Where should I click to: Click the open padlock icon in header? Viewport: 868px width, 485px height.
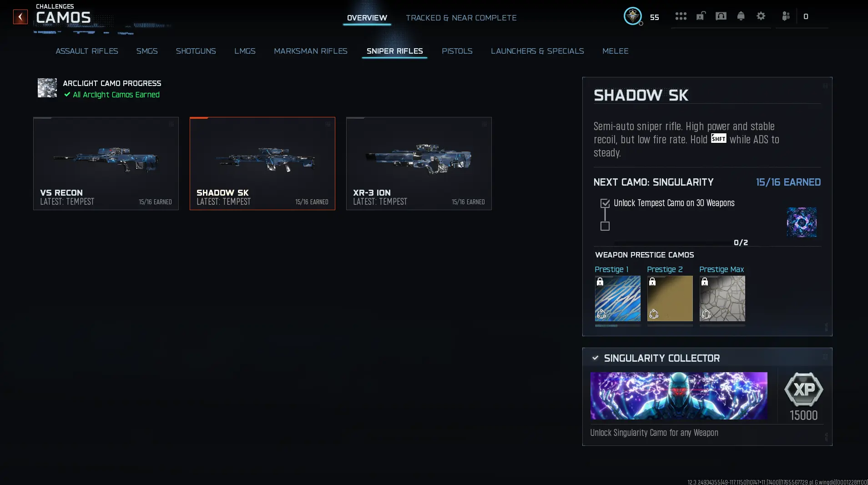coord(701,16)
